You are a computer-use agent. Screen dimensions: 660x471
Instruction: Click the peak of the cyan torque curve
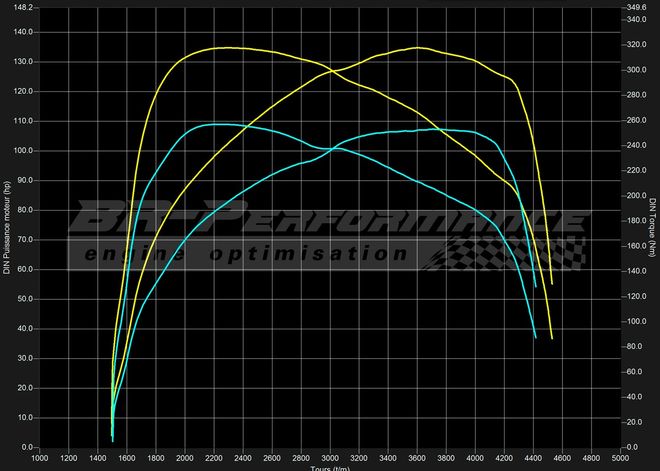[215, 124]
